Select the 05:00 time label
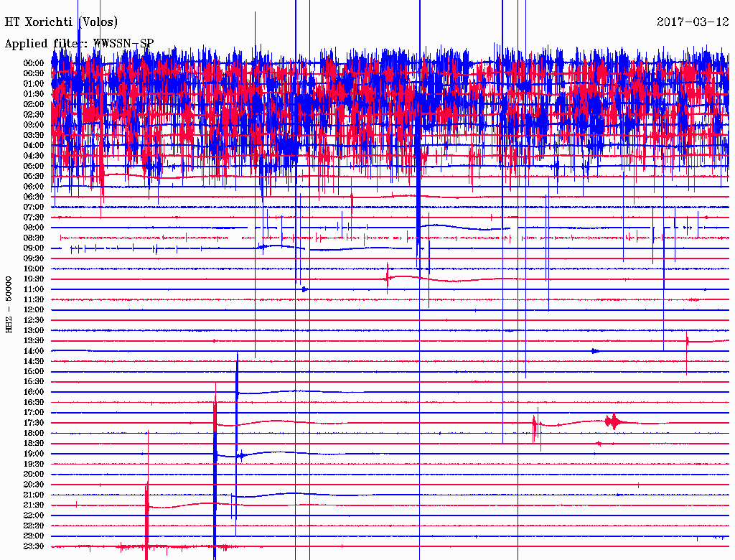 click(x=34, y=166)
